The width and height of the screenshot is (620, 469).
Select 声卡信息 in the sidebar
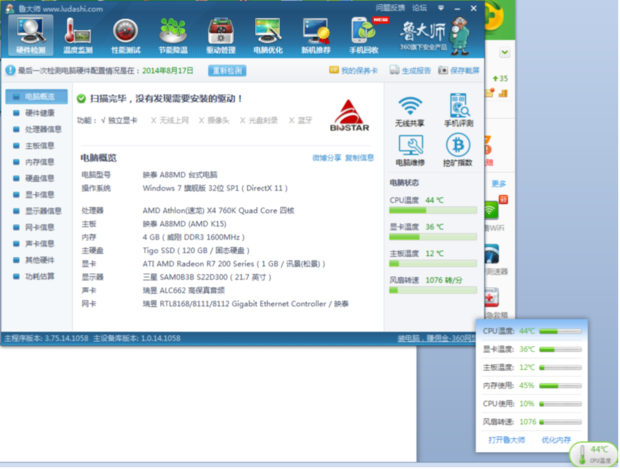click(x=36, y=244)
